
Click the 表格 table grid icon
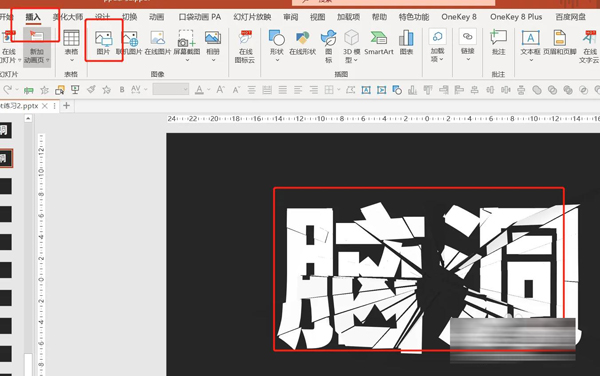point(71,38)
